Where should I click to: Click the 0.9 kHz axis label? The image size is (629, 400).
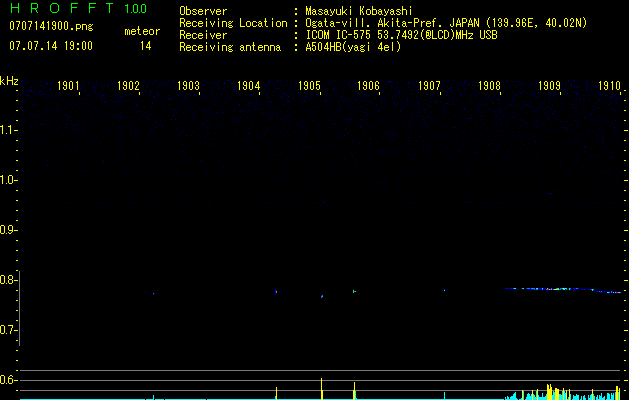click(x=7, y=230)
